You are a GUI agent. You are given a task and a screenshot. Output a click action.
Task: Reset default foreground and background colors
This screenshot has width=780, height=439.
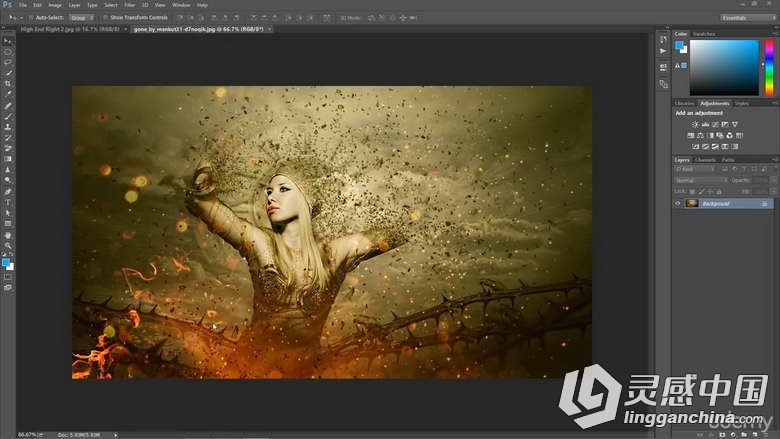[4, 255]
